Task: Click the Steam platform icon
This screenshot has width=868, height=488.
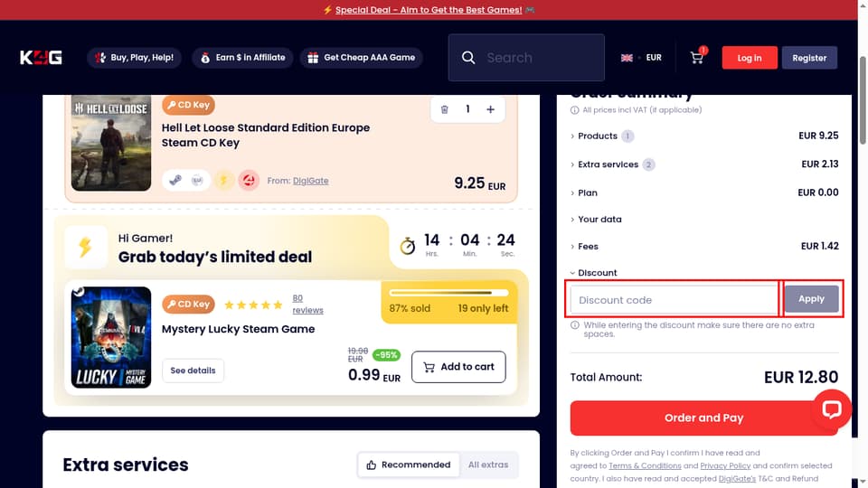Action: coord(175,181)
